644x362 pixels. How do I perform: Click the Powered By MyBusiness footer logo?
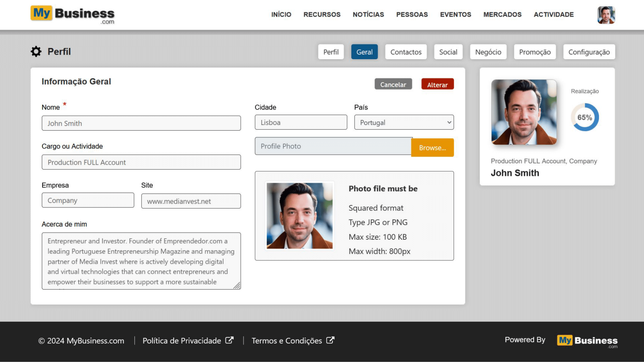[x=587, y=341]
